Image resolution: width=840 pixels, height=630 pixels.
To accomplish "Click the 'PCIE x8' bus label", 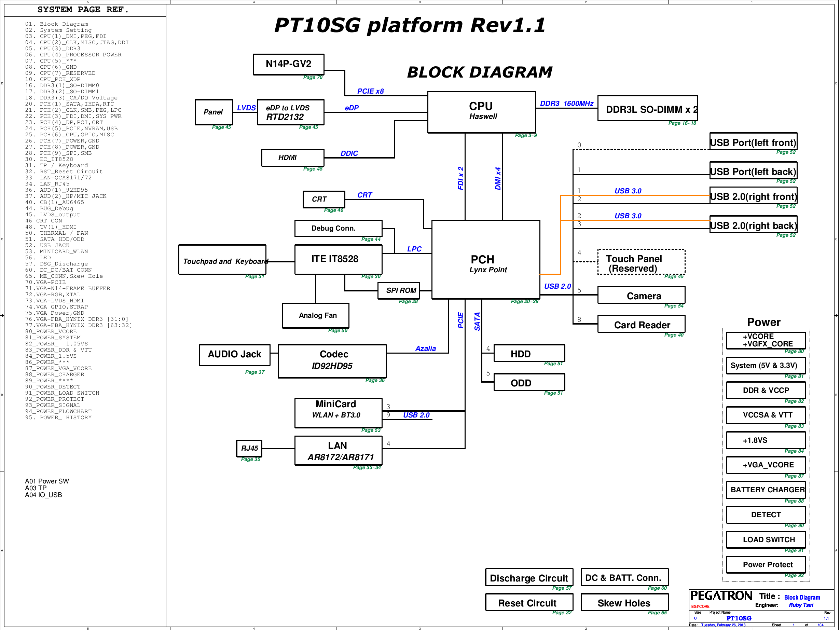I will tap(370, 91).
